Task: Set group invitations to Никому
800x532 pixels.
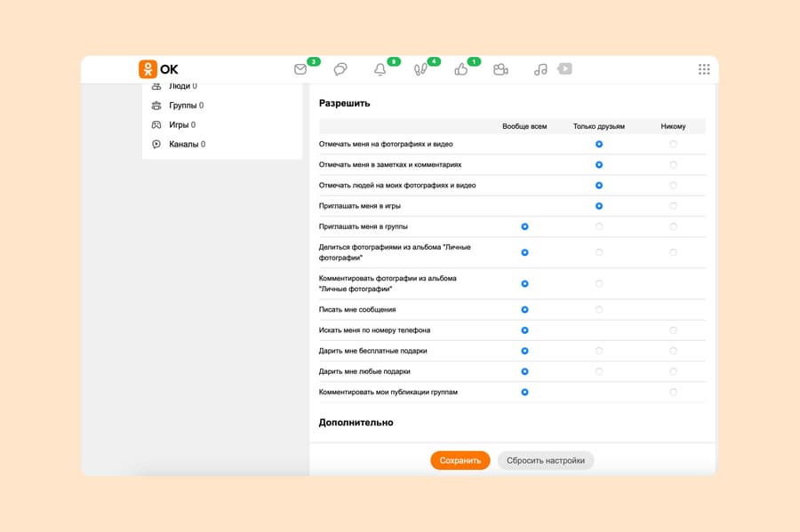Action: pyautogui.click(x=673, y=226)
